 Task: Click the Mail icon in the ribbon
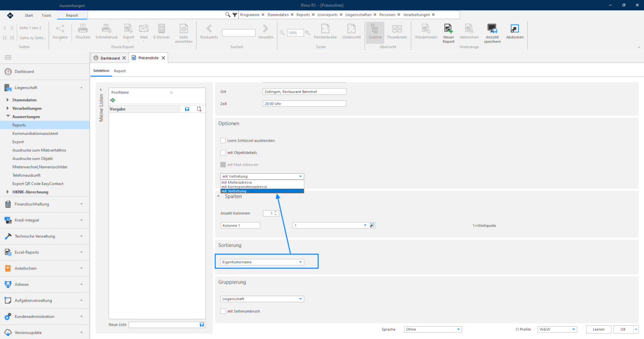(144, 29)
